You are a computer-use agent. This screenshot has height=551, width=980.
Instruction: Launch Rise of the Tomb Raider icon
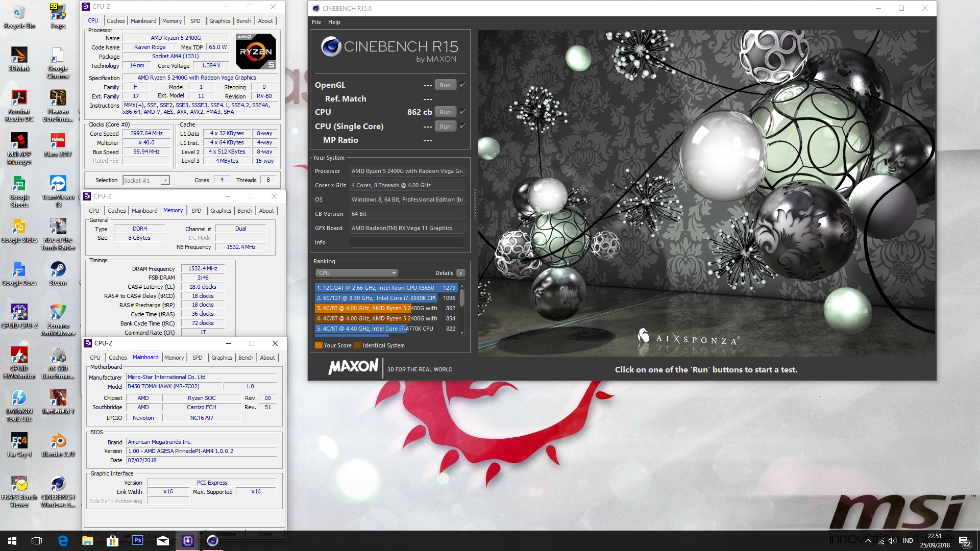click(x=58, y=235)
